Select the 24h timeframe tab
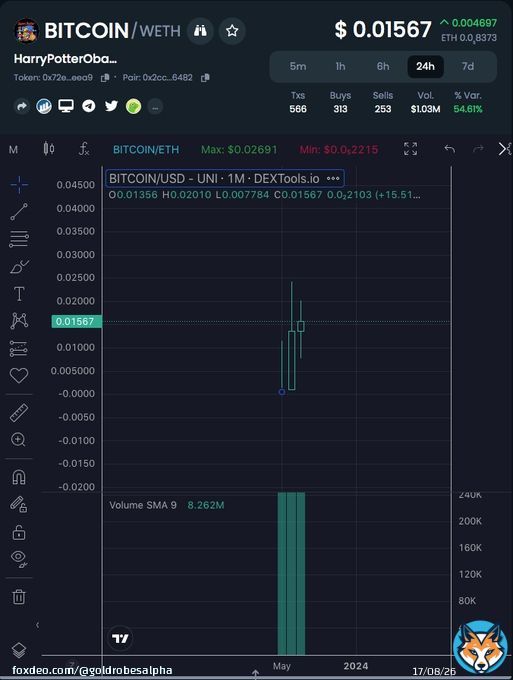The image size is (513, 680). click(x=425, y=66)
